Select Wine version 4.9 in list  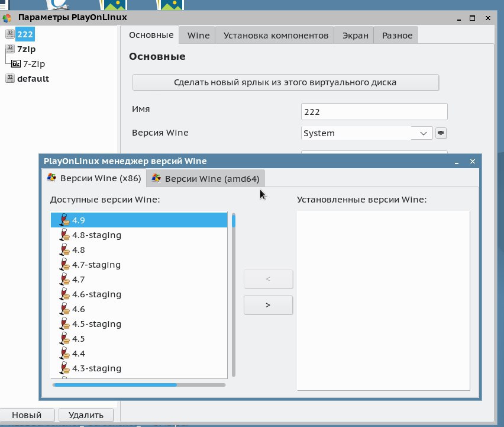click(x=139, y=220)
